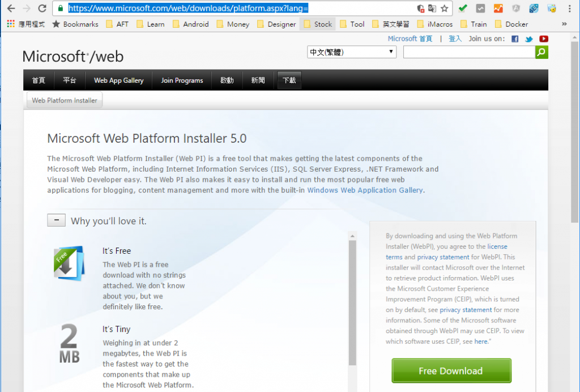The width and height of the screenshot is (580, 392).
Task: Open the CEIP 'here' link
Action: [x=481, y=342]
